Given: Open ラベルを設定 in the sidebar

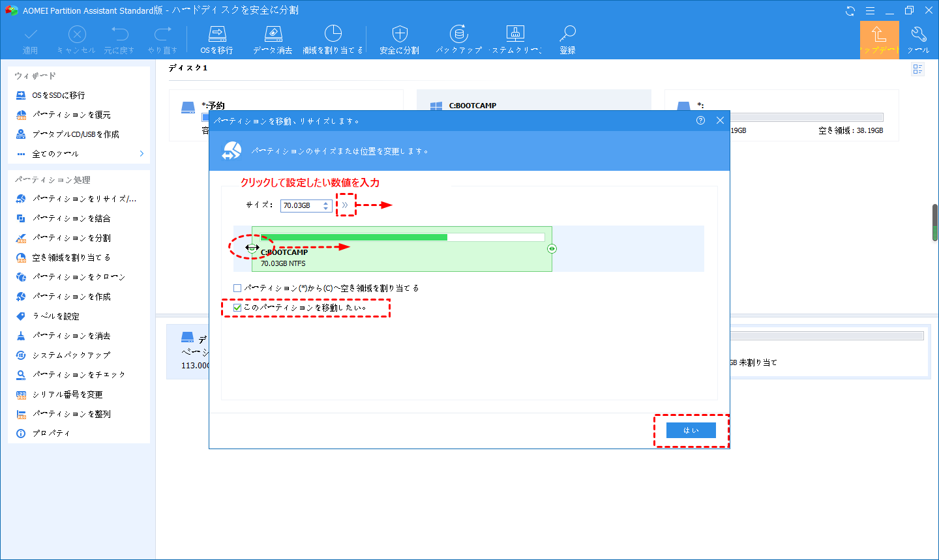Looking at the screenshot, I should [x=47, y=316].
